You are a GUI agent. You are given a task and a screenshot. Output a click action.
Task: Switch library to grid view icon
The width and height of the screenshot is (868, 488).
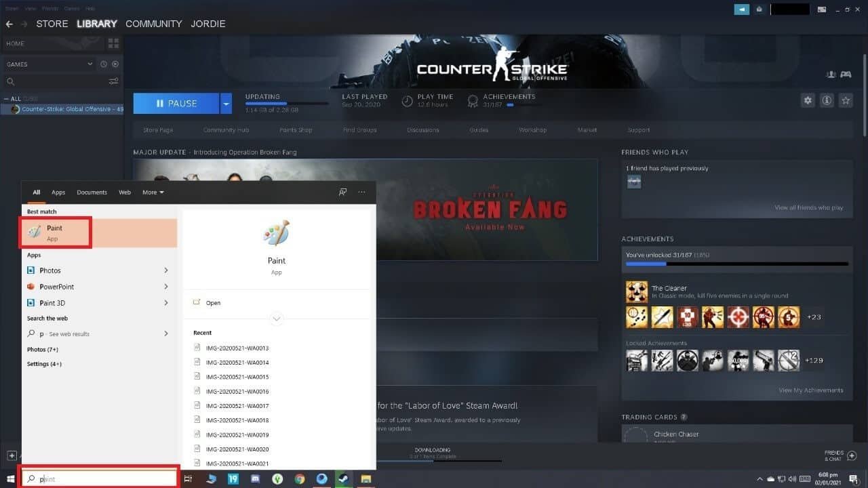[x=113, y=43]
